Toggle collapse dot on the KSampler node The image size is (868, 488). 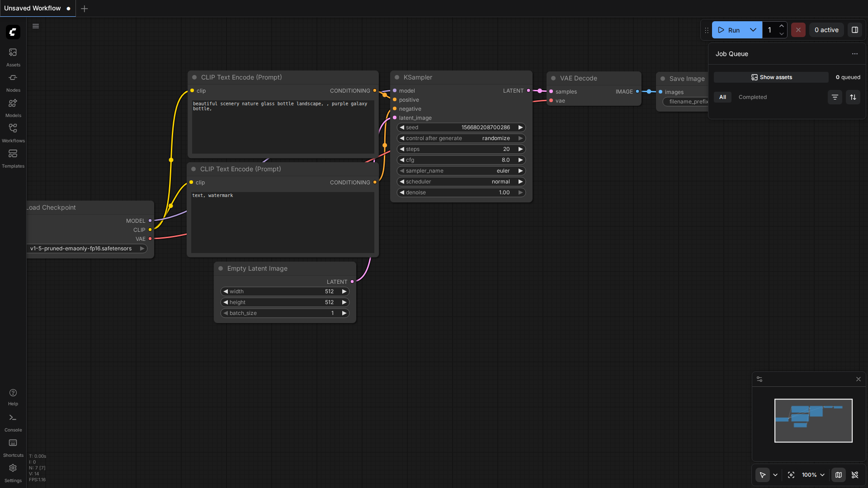[397, 77]
